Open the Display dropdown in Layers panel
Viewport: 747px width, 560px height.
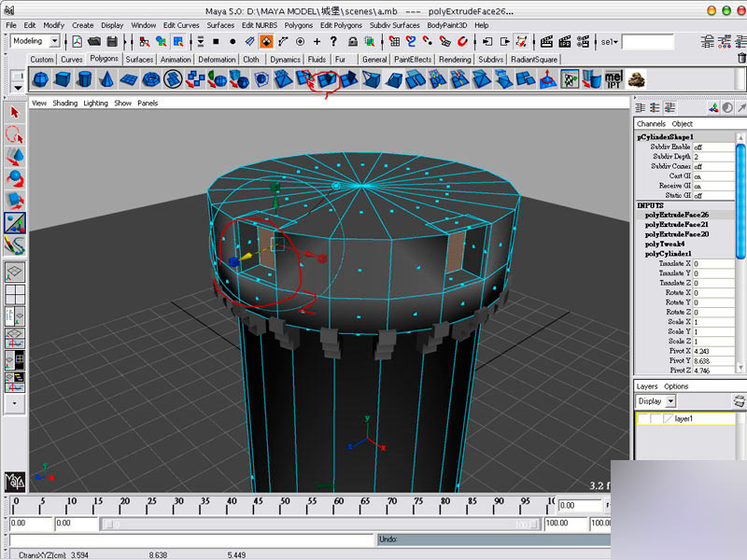670,401
